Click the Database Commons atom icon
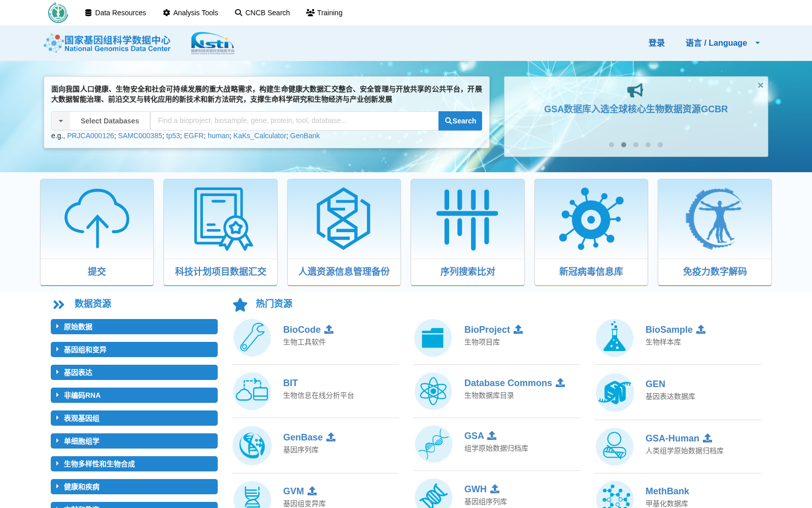 pyautogui.click(x=433, y=391)
